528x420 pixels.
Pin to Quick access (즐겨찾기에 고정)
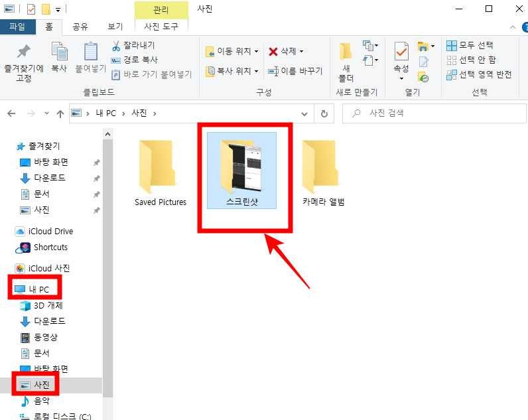24,62
